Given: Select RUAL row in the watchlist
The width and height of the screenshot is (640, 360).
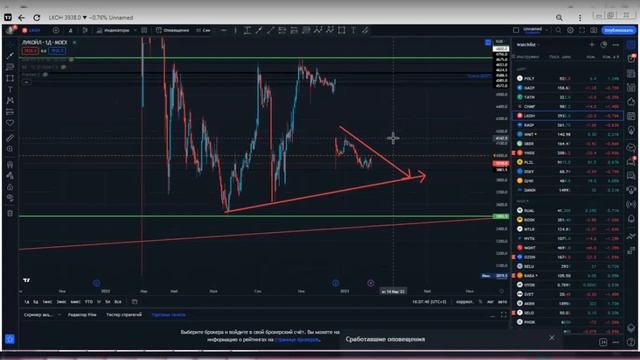Looking at the screenshot, I should (568, 211).
